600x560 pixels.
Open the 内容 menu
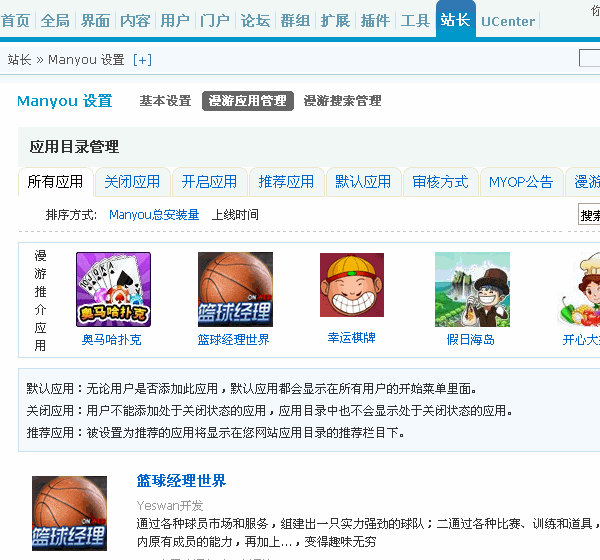135,21
